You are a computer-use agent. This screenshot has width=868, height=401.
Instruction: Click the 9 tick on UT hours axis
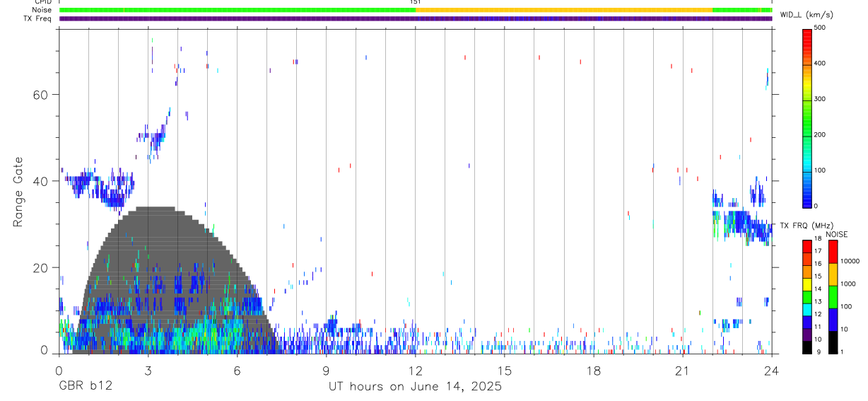point(327,369)
